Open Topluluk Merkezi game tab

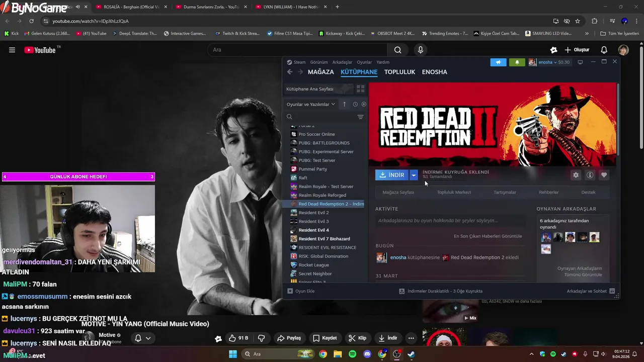click(x=454, y=192)
